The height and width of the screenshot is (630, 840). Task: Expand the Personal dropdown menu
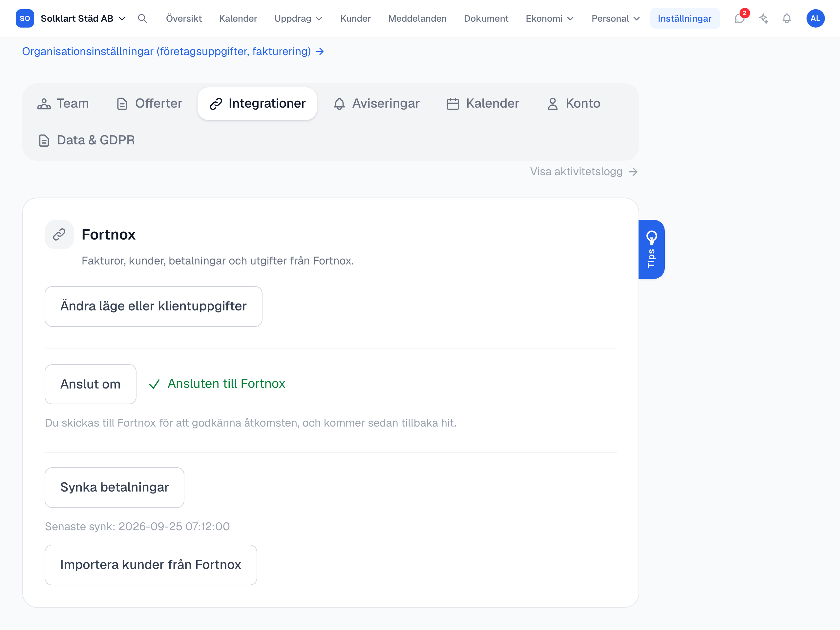click(x=616, y=18)
